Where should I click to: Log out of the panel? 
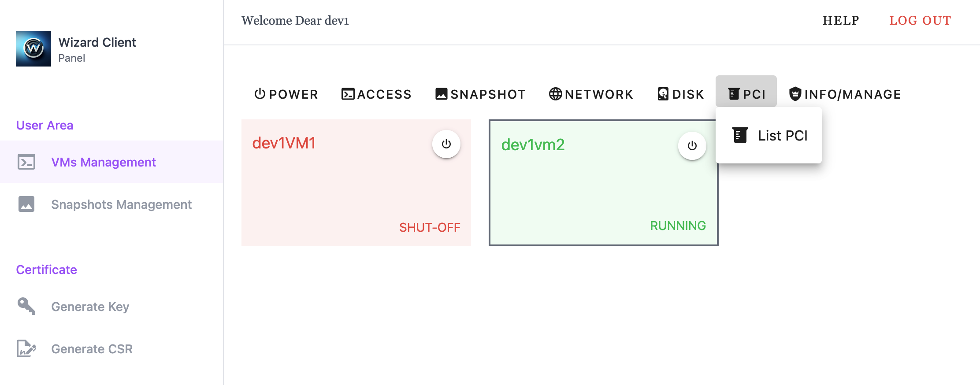pos(920,21)
